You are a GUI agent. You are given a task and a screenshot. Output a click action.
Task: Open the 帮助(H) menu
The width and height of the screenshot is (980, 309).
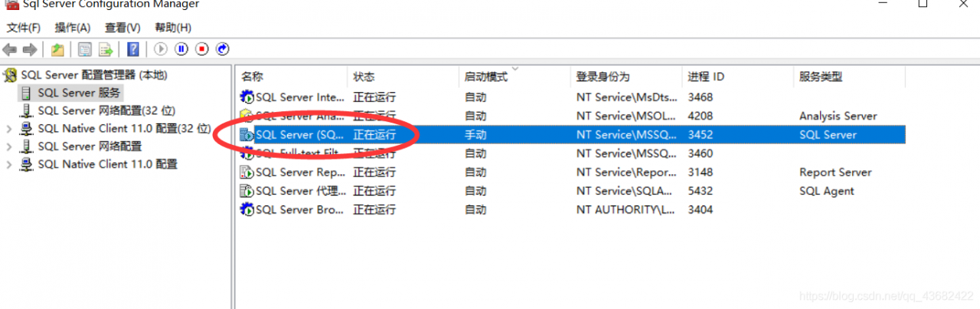point(173,28)
